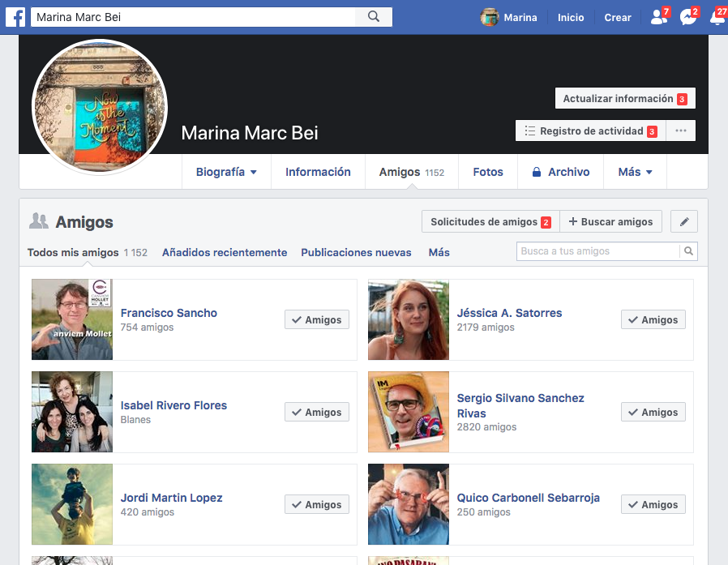Click the Amigos section people icon
This screenshot has width=728, height=565.
point(39,221)
